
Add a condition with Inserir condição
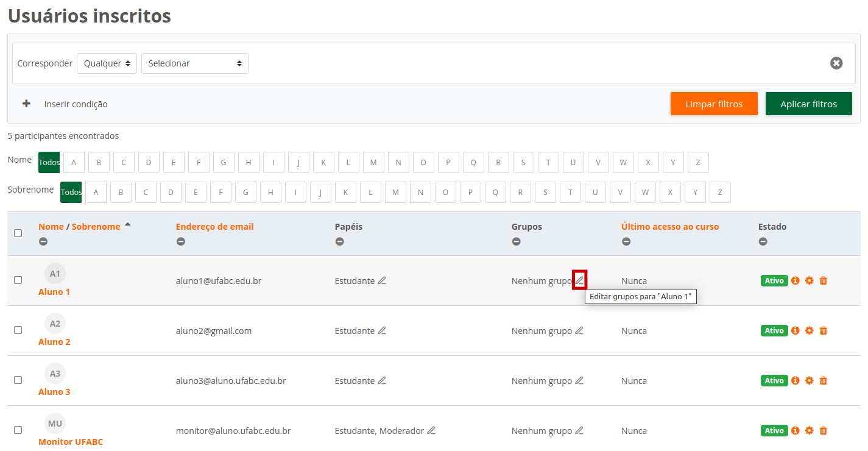65,104
